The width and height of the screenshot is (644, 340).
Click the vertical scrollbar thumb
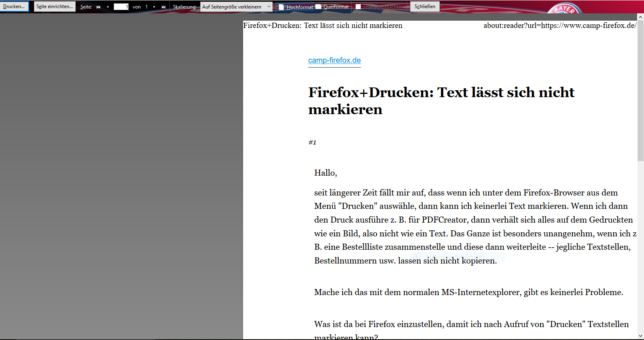pos(640,91)
